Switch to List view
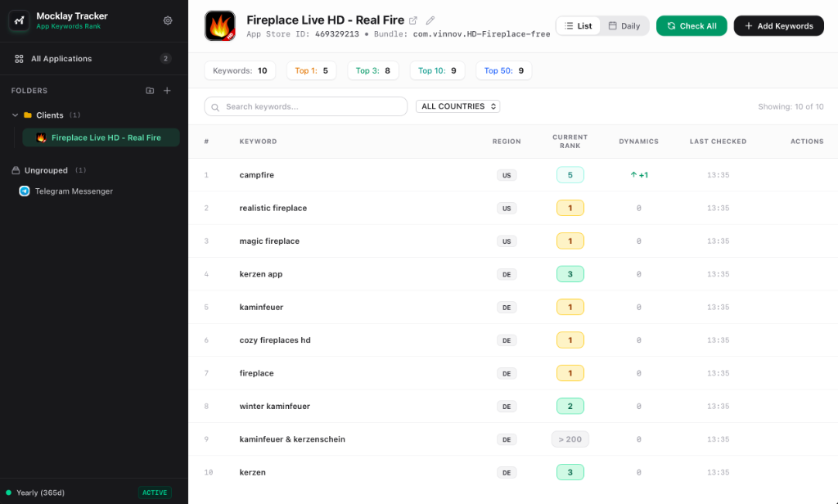The width and height of the screenshot is (838, 504). (579, 25)
